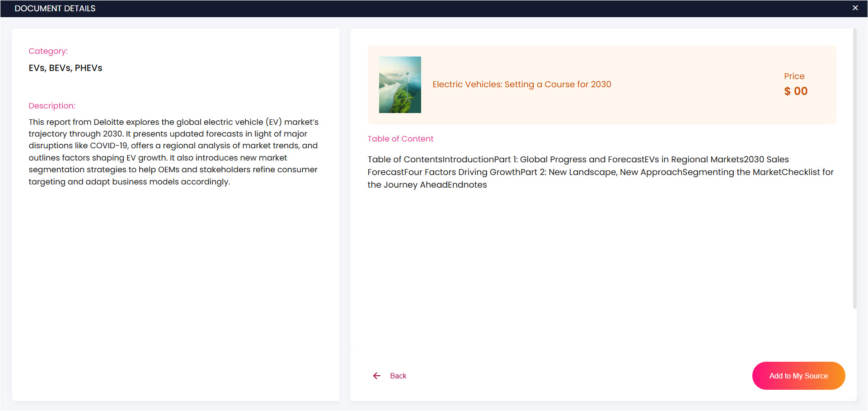This screenshot has height=411, width=868.
Task: Select the table of contents body text
Action: coord(601,172)
